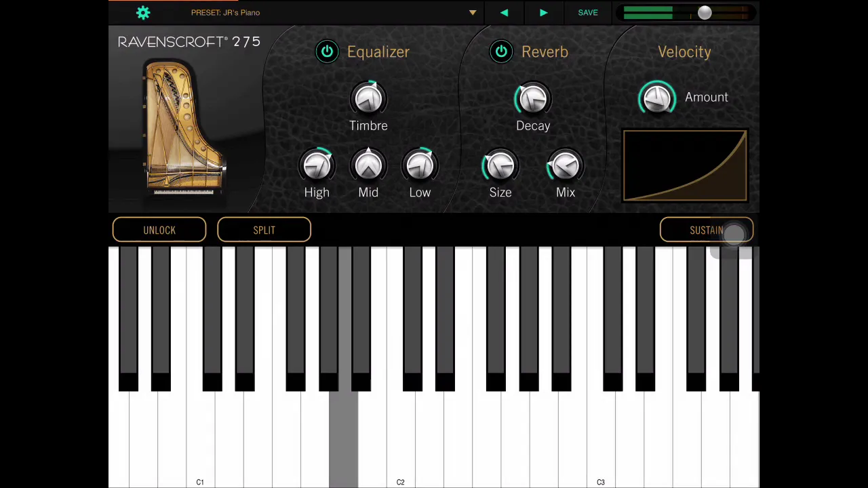868x488 pixels.
Task: Click the reverb Mix knob
Action: coord(566,165)
